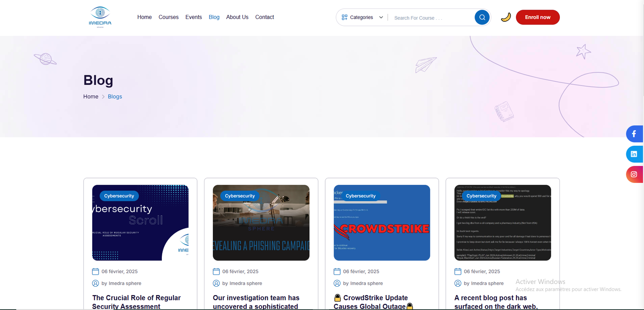
Task: Open the LinkedIn social side button
Action: point(634,154)
